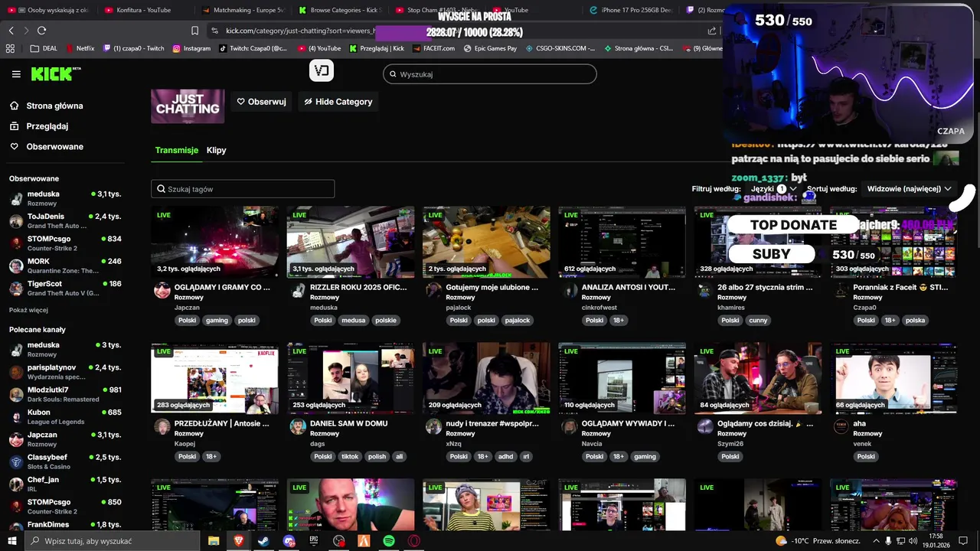Click the Obserwuj follow button
The image size is (980, 551).
[x=261, y=102]
